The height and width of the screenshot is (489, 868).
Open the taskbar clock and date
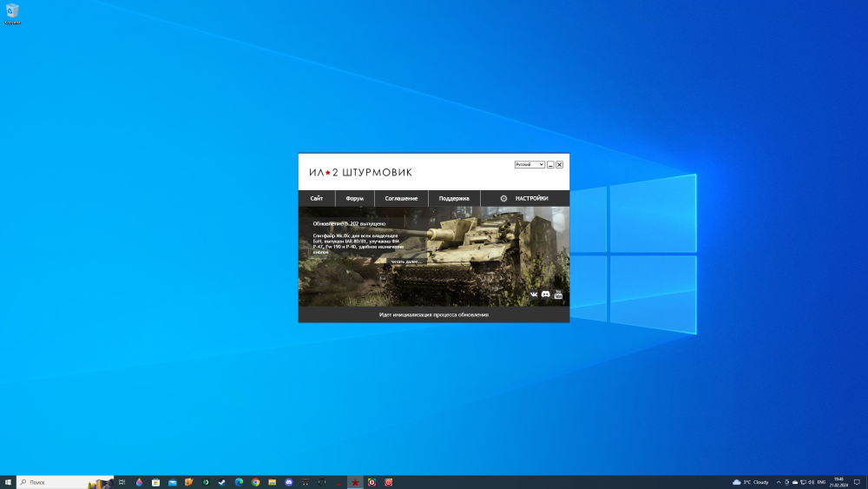pyautogui.click(x=838, y=482)
